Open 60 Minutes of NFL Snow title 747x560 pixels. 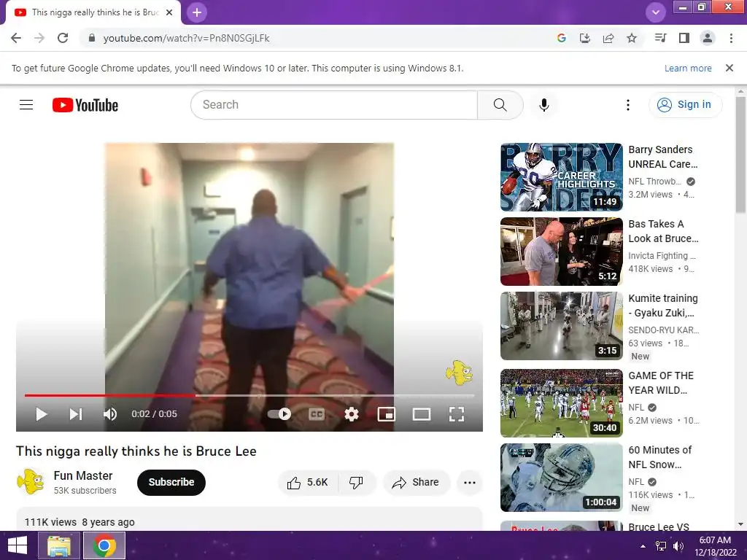coord(659,457)
